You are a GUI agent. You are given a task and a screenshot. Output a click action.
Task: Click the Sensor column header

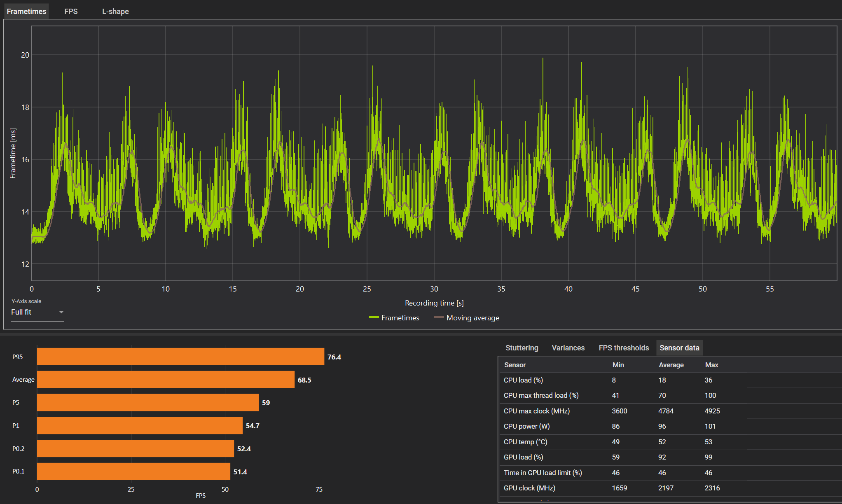(x=515, y=365)
